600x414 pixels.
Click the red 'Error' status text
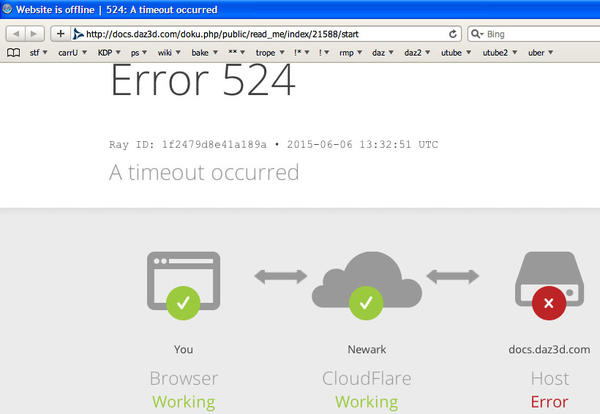coord(549,402)
